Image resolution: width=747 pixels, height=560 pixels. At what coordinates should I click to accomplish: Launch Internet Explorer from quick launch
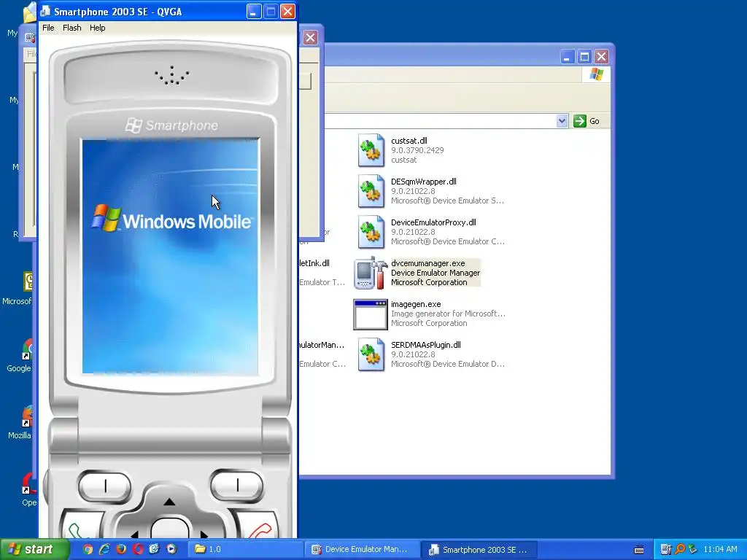pos(104,549)
